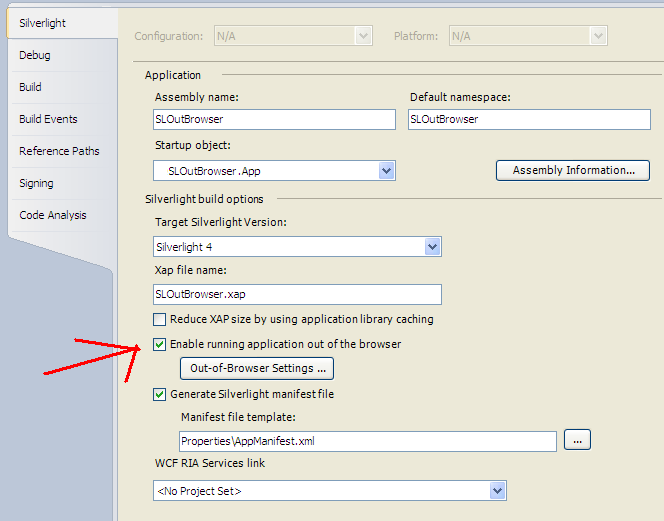664x521 pixels.
Task: Open the Silverlight properties tab
Action: 42,23
